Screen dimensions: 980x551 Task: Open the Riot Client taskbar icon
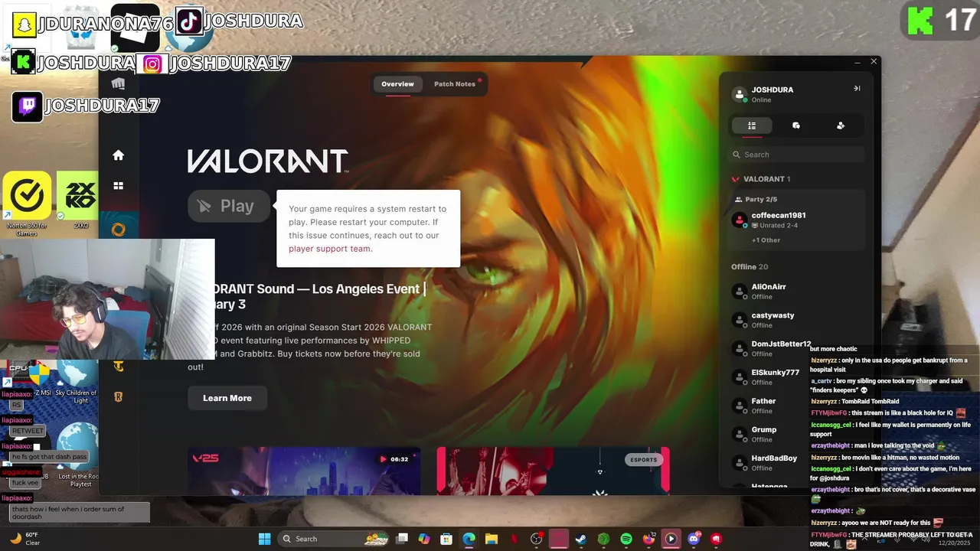(x=716, y=539)
